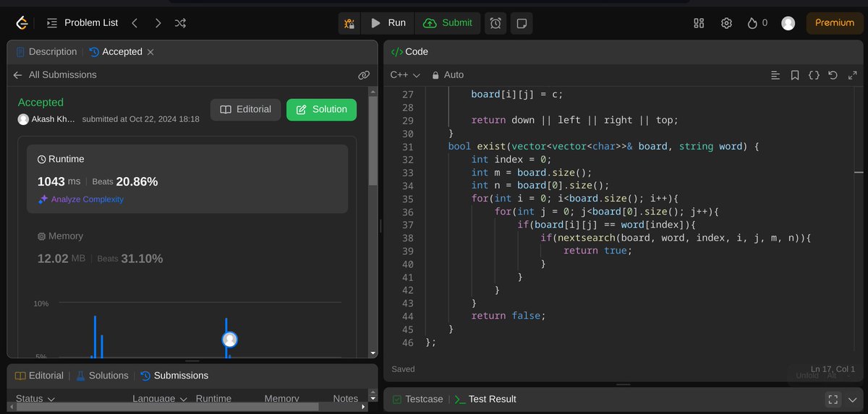The height and width of the screenshot is (414, 868).
Task: Go to previous problem arrow
Action: [135, 22]
